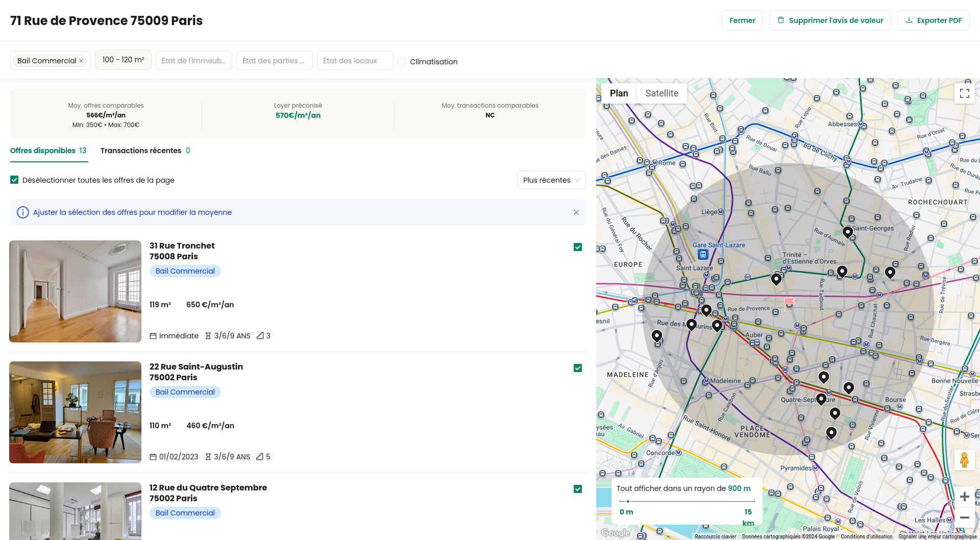Click the map zoom out minus icon
Screen dimensions: 980x540
pyautogui.click(x=964, y=518)
